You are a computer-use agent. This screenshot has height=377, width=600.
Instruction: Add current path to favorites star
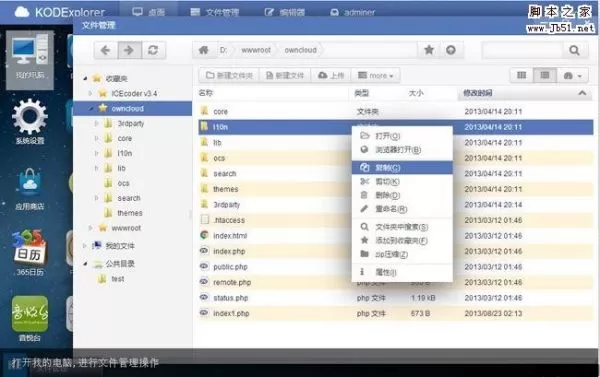tap(429, 50)
